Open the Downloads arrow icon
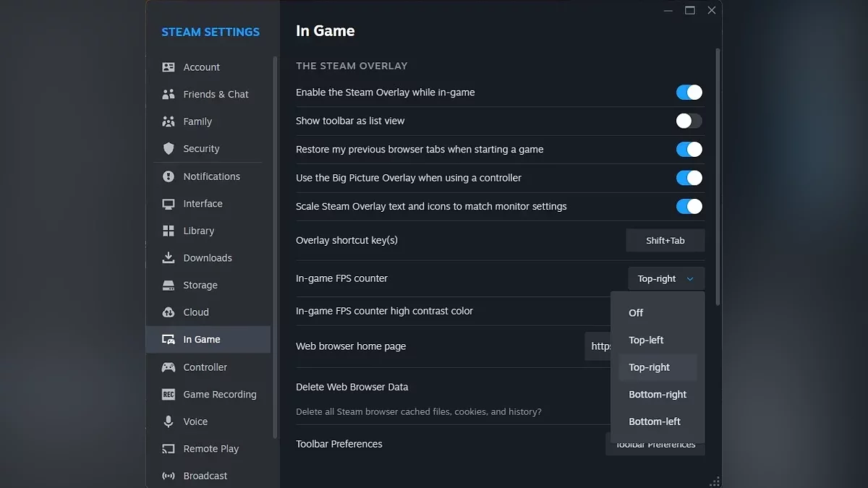 (169, 258)
